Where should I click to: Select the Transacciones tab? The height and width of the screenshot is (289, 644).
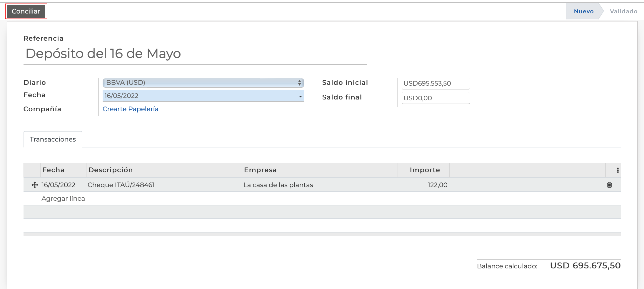click(53, 139)
